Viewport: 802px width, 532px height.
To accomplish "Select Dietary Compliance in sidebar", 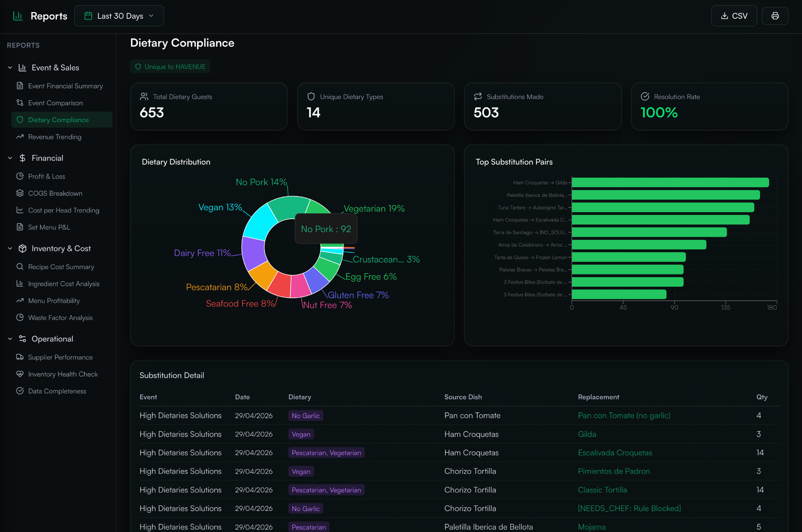I will click(x=62, y=120).
